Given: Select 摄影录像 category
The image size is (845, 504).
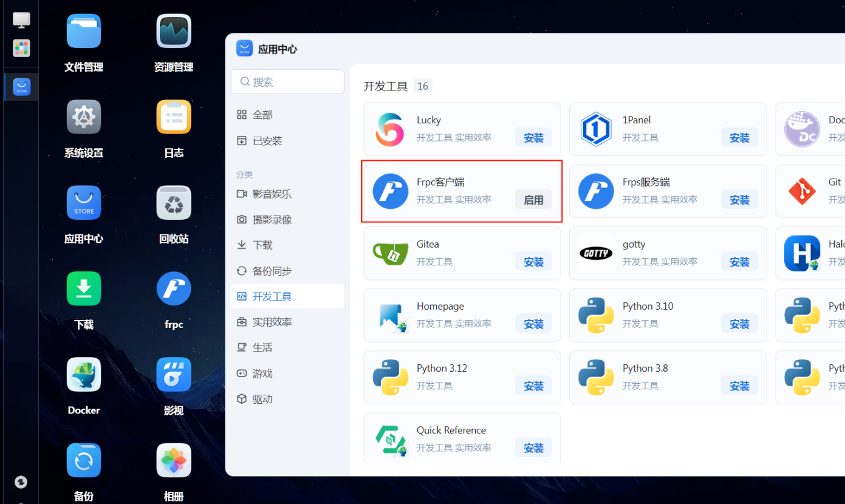Looking at the screenshot, I should click(287, 220).
